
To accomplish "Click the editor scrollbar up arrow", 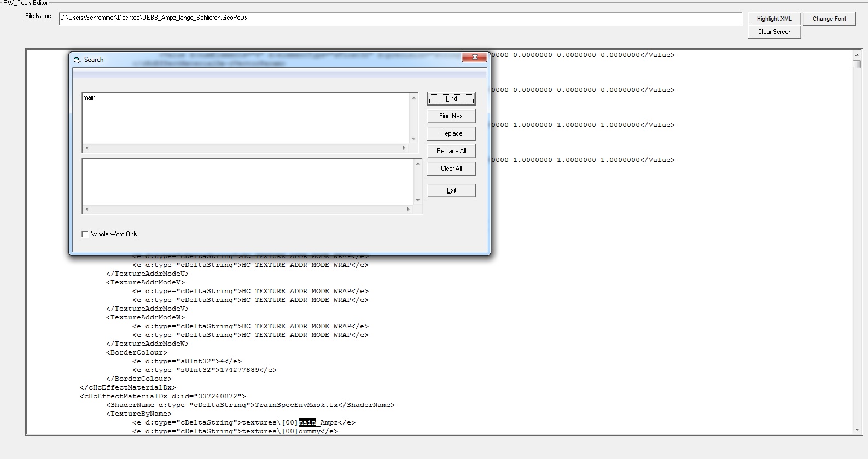I will coord(857,55).
